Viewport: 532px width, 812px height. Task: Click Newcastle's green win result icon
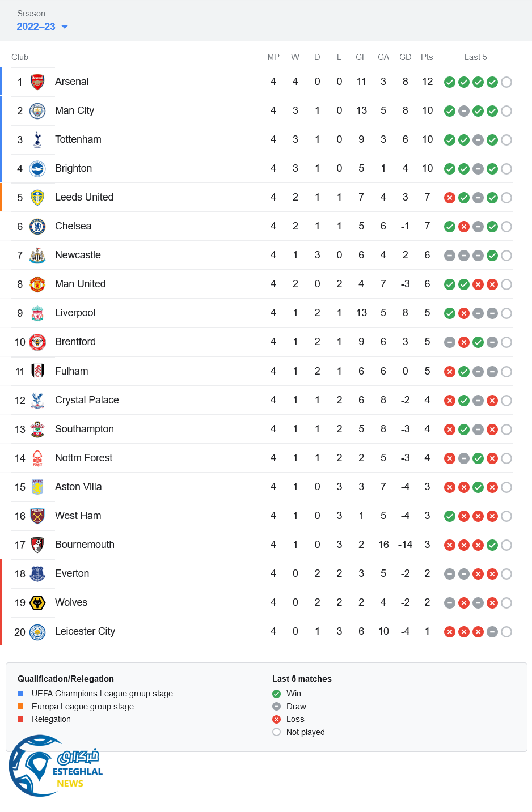pyautogui.click(x=492, y=256)
